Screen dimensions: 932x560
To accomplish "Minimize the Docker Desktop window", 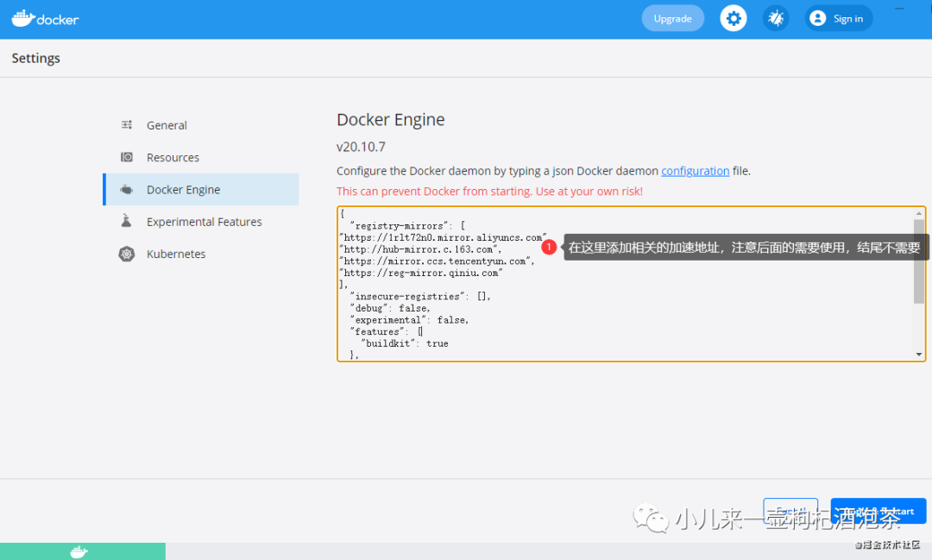I will point(899,9).
